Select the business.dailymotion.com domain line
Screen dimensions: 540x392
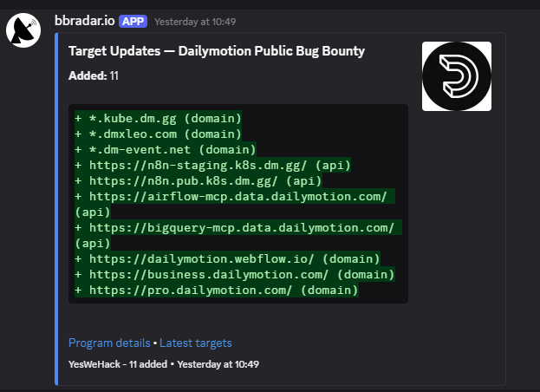pyautogui.click(x=235, y=274)
